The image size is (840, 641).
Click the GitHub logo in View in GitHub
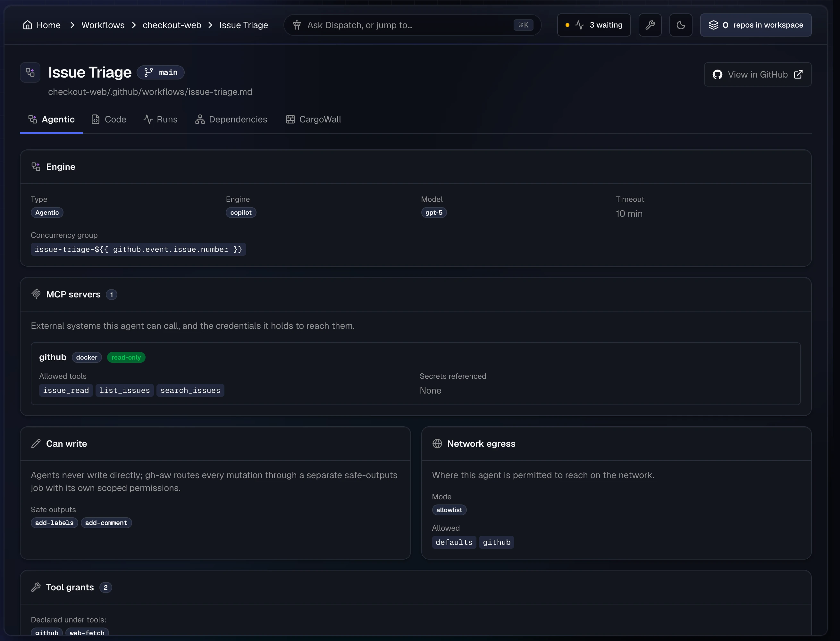point(717,74)
